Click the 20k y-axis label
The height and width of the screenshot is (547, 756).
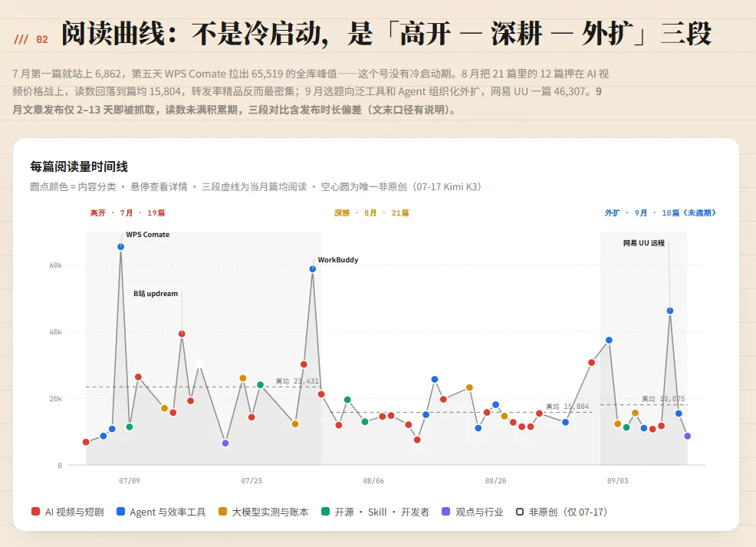pos(55,398)
